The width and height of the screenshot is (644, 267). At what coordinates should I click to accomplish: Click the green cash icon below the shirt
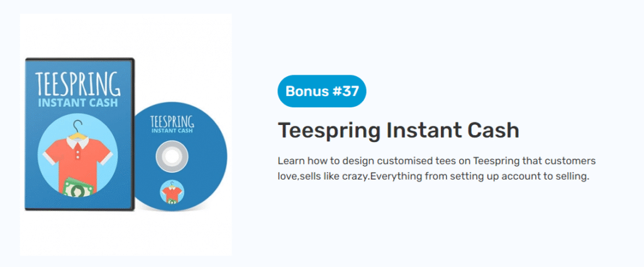(78, 187)
